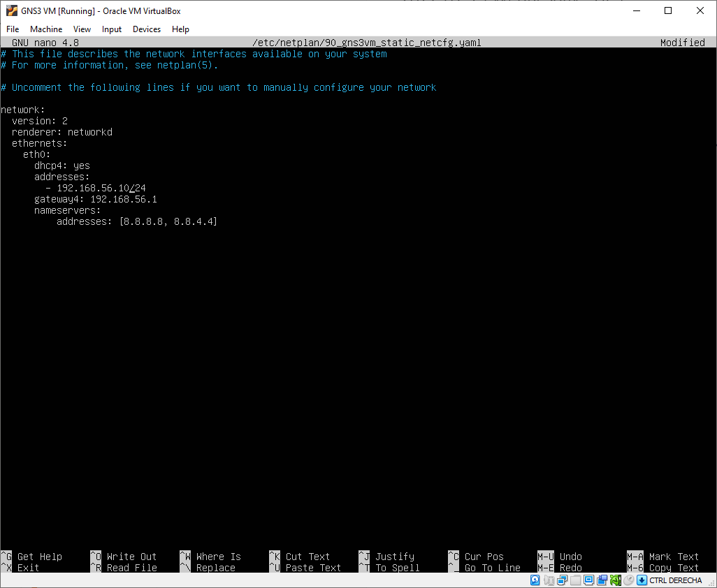
Task: Click the audio microphone status icon
Action: click(549, 580)
